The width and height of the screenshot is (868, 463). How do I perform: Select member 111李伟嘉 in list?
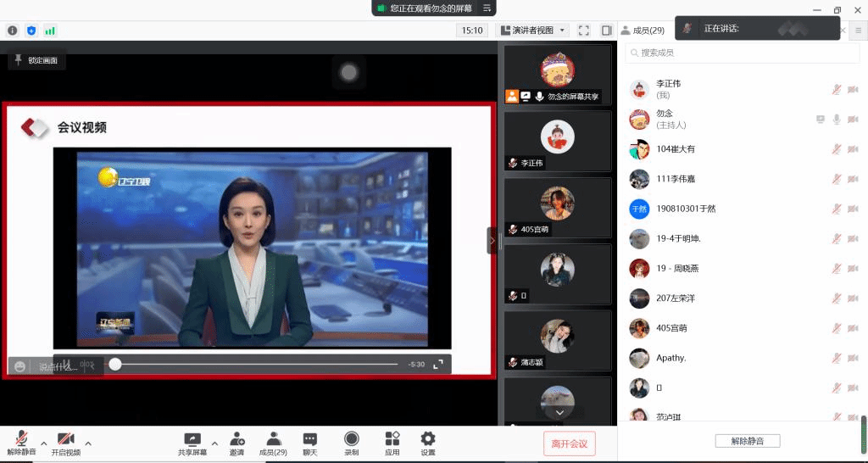(x=743, y=179)
